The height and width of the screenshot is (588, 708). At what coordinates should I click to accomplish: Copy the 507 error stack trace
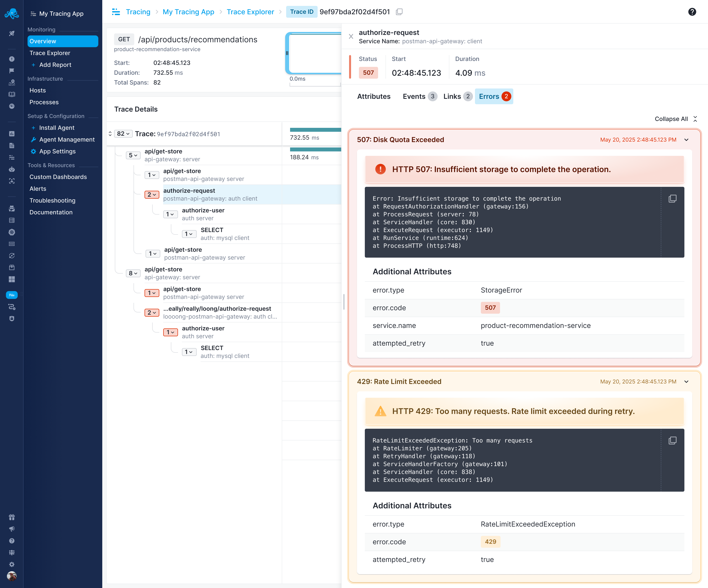[x=673, y=199]
